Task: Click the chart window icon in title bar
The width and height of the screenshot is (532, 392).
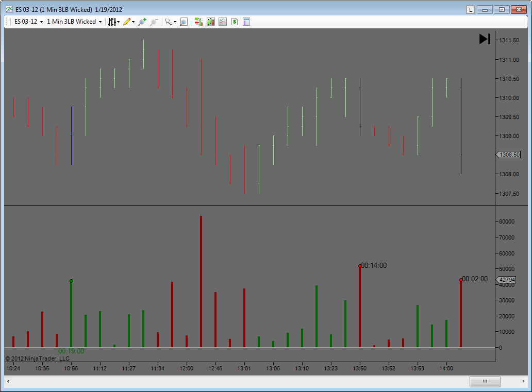Action: [x=9, y=9]
